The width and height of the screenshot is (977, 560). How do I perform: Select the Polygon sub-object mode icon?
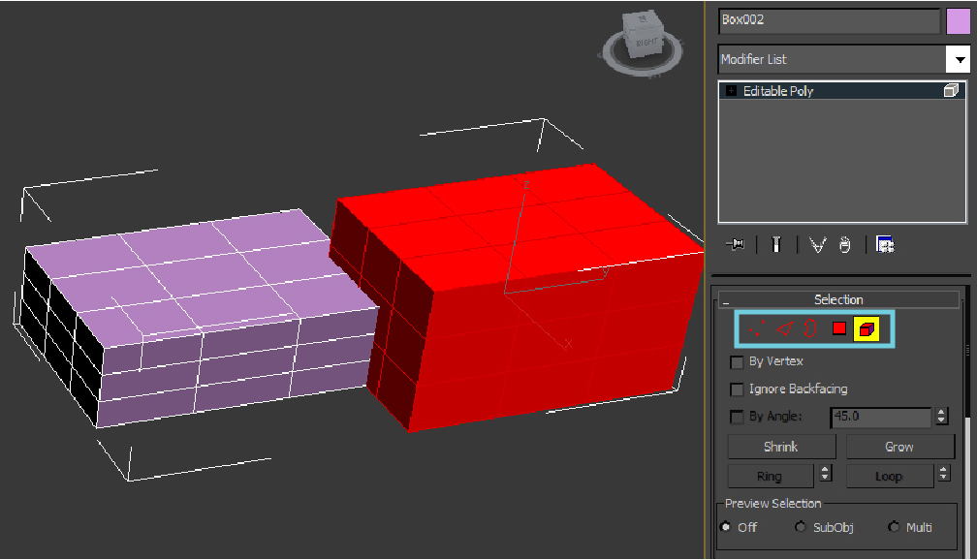click(x=839, y=328)
